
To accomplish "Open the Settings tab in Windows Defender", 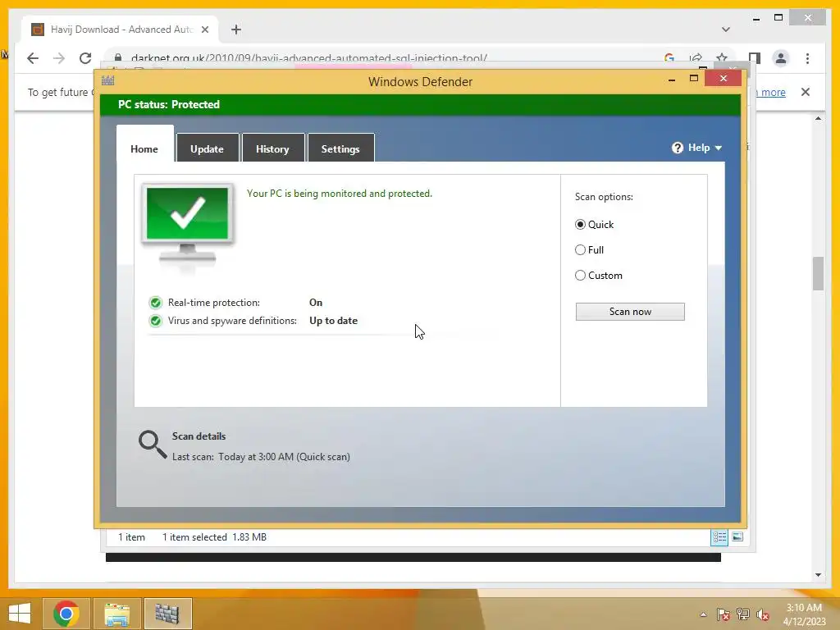I will pyautogui.click(x=340, y=148).
